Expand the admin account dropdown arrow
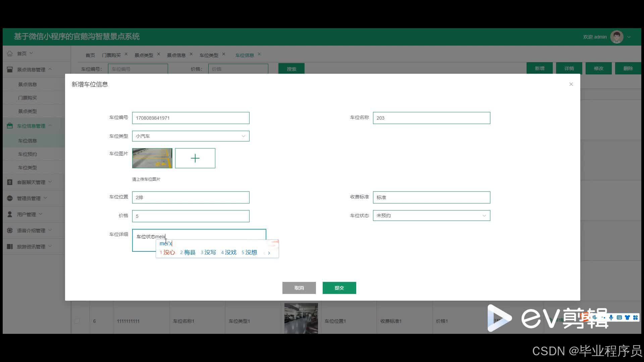Image resolution: width=644 pixels, height=362 pixels. tap(629, 37)
